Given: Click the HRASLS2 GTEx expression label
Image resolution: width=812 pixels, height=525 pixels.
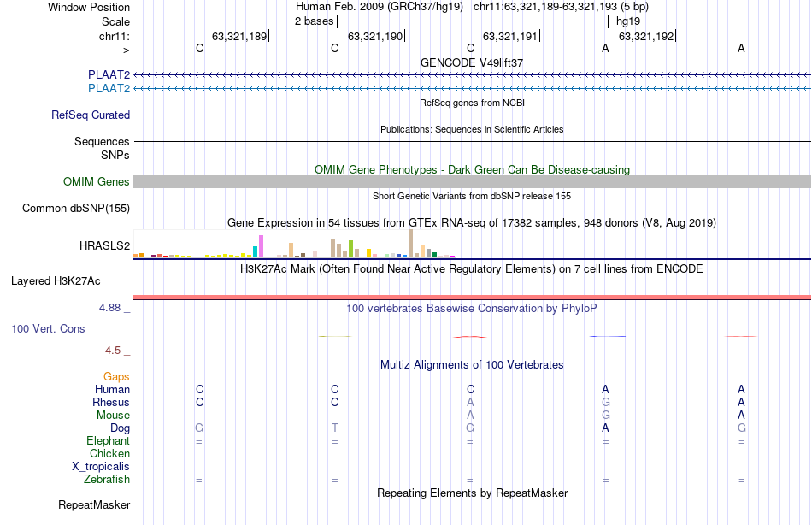Looking at the screenshot, I should tap(104, 245).
